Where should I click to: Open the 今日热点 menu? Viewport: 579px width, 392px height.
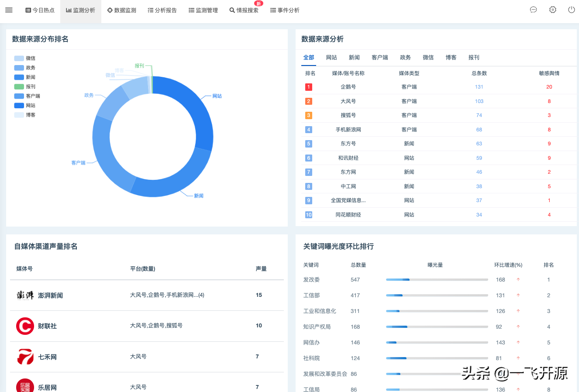pos(40,10)
